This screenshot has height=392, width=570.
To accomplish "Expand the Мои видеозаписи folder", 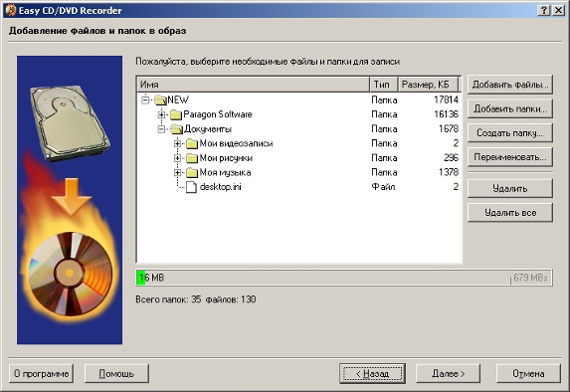I will (x=177, y=143).
